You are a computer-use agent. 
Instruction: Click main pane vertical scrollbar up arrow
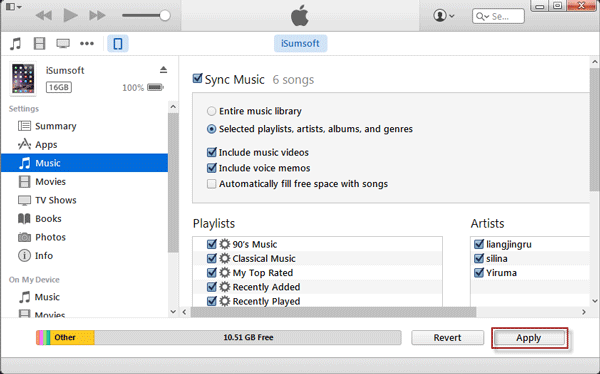coord(595,62)
